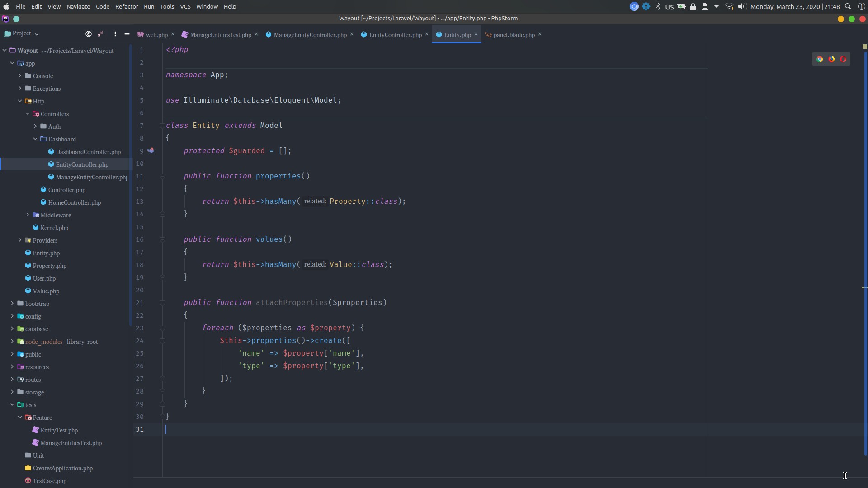
Task: Switch to ManageEntityController.php tab
Action: [309, 35]
